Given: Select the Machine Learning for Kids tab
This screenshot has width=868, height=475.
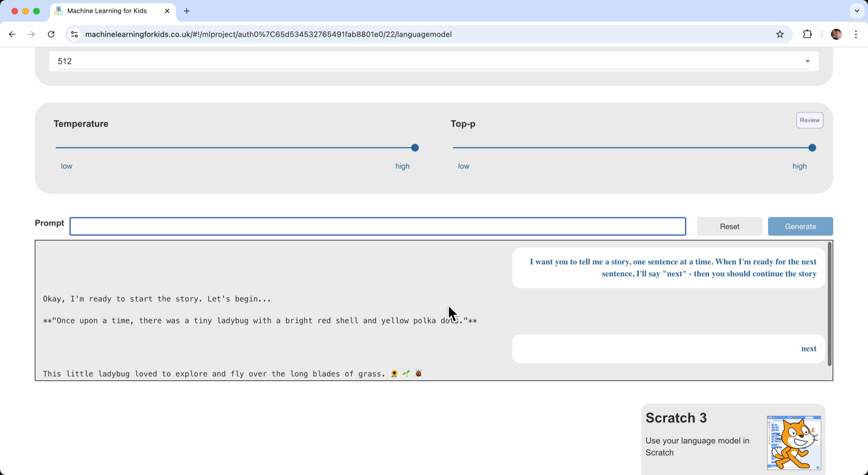Looking at the screenshot, I should pos(107,11).
